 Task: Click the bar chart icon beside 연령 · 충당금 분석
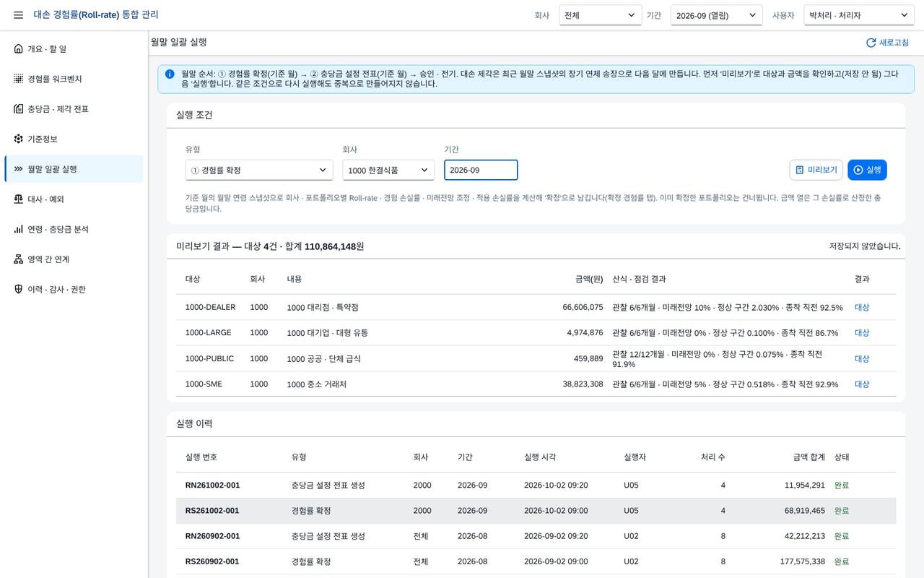[19, 229]
